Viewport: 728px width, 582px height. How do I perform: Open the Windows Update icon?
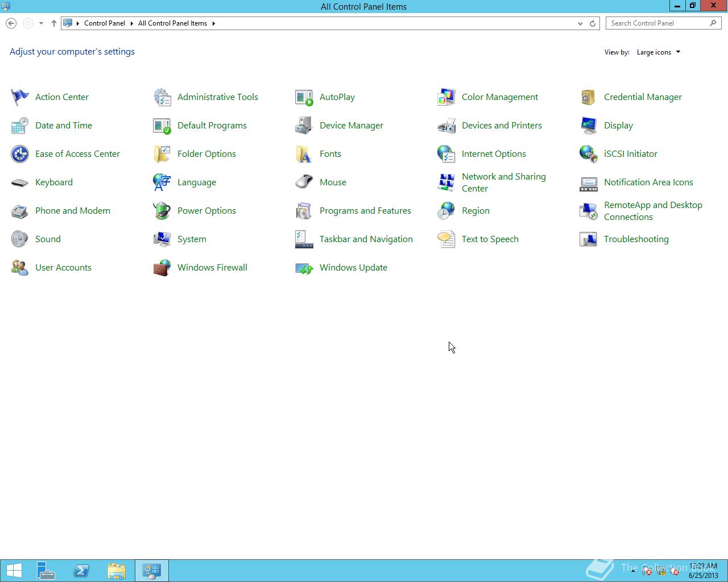(304, 268)
